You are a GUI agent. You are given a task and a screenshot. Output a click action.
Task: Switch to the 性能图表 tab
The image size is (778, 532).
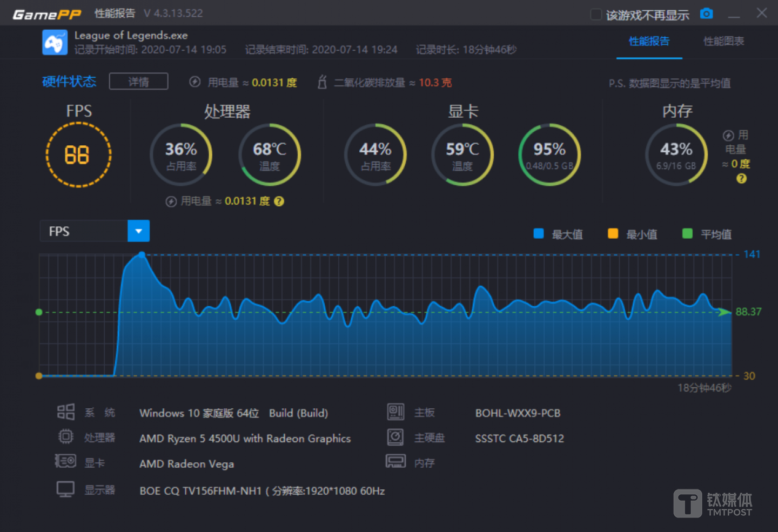pyautogui.click(x=723, y=41)
